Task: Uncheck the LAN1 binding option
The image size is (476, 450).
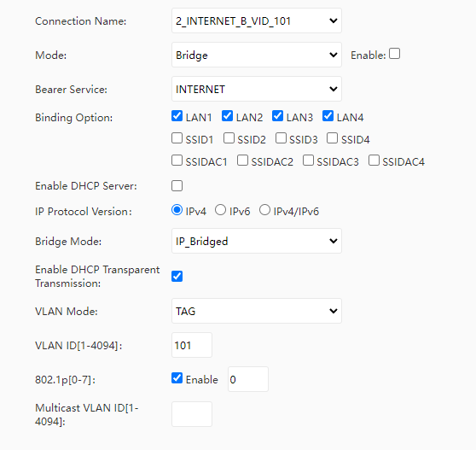Action: point(177,116)
